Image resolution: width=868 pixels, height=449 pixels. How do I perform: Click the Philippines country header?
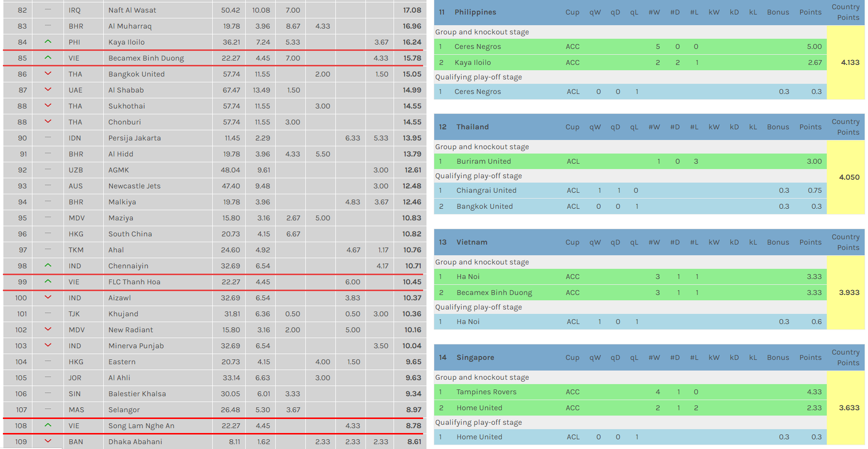point(475,12)
